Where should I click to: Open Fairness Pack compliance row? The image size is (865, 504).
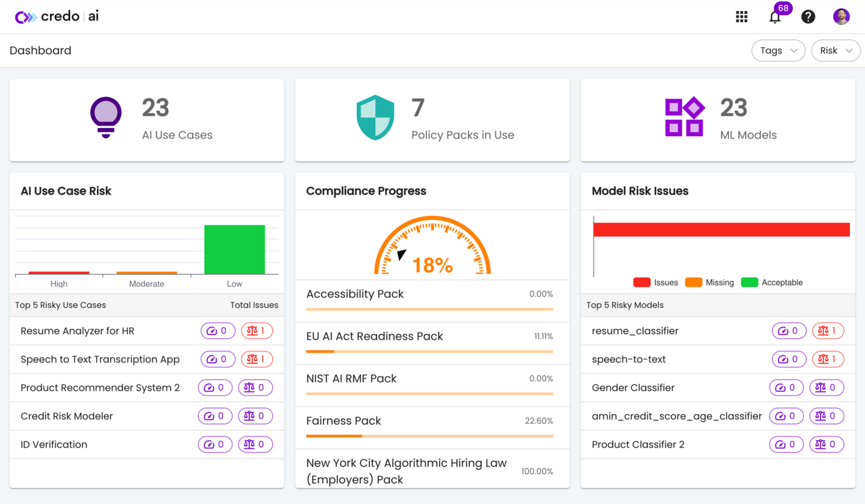(x=432, y=427)
